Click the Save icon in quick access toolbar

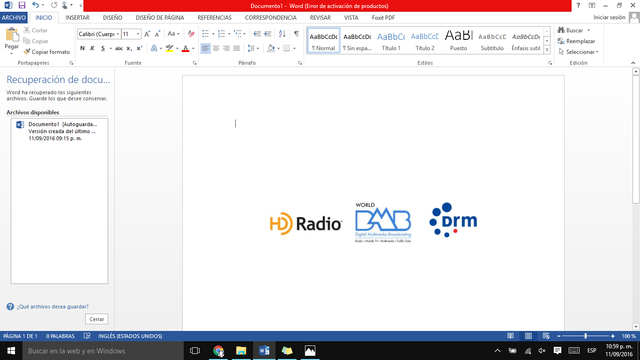click(x=22, y=5)
